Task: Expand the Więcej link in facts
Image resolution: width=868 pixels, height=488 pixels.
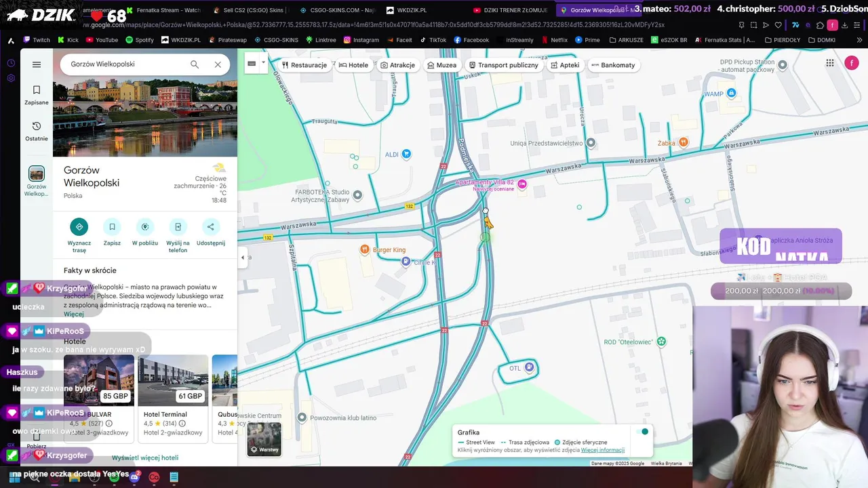Action: pyautogui.click(x=74, y=314)
